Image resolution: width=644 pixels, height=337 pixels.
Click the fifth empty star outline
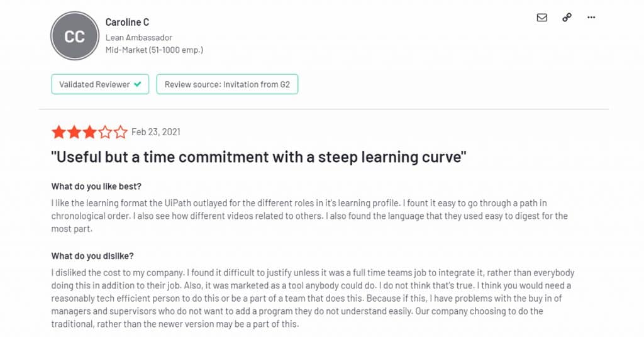click(120, 132)
